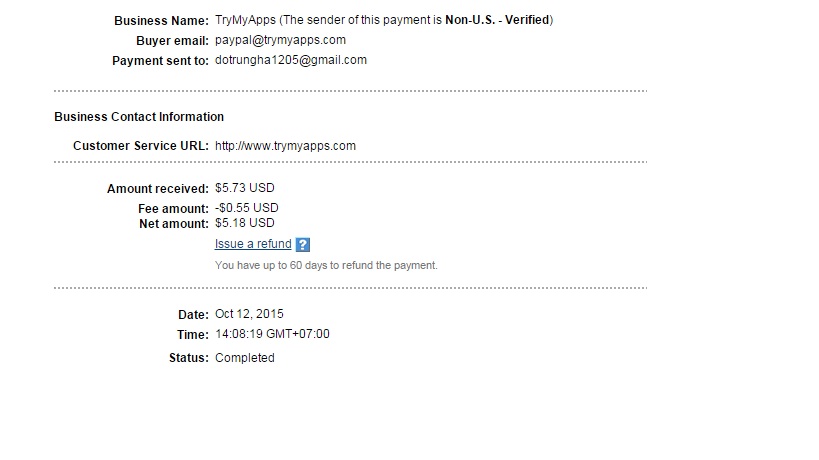The width and height of the screenshot is (819, 460).
Task: Select the date value Oct 12, 2015
Action: [249, 314]
